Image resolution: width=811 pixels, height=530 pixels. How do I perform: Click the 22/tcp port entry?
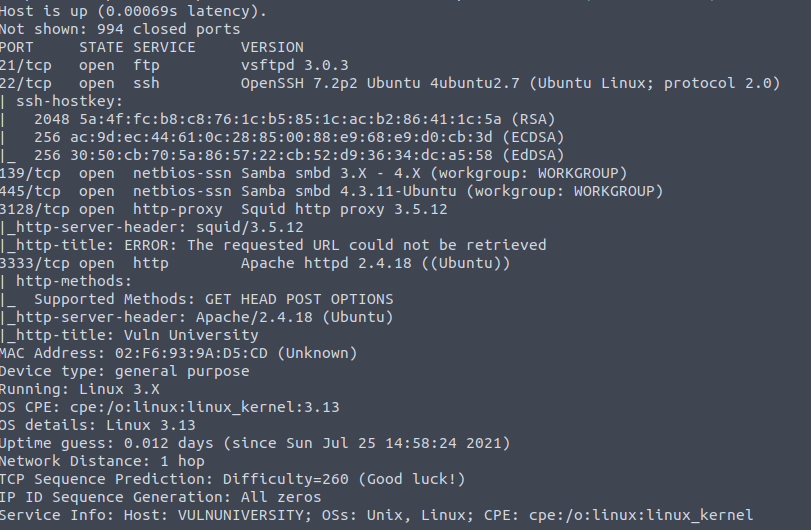coord(25,83)
